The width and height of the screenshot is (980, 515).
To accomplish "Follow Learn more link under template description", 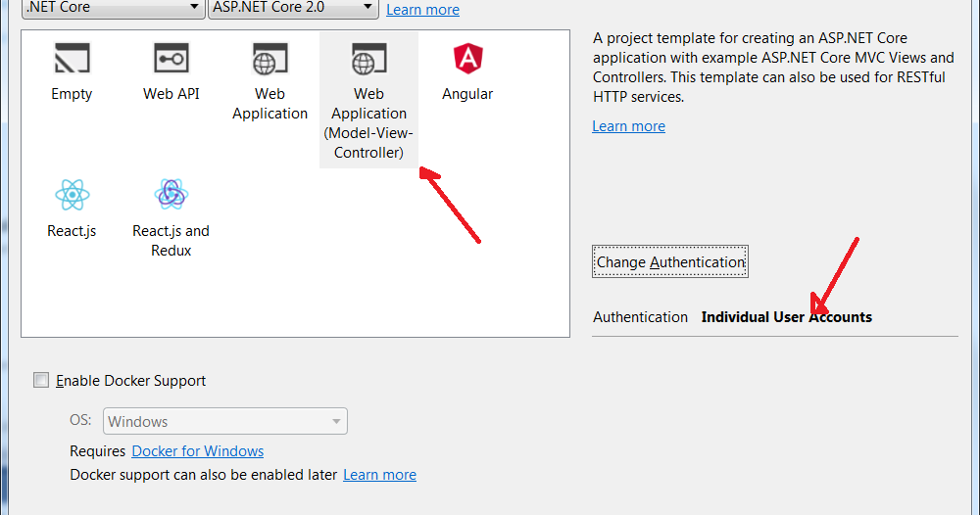I will pyautogui.click(x=629, y=126).
